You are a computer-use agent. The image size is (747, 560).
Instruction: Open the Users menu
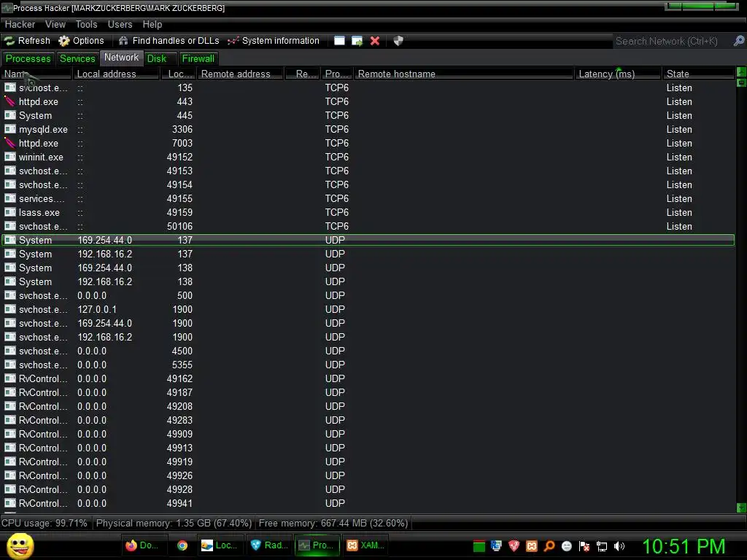click(x=120, y=24)
